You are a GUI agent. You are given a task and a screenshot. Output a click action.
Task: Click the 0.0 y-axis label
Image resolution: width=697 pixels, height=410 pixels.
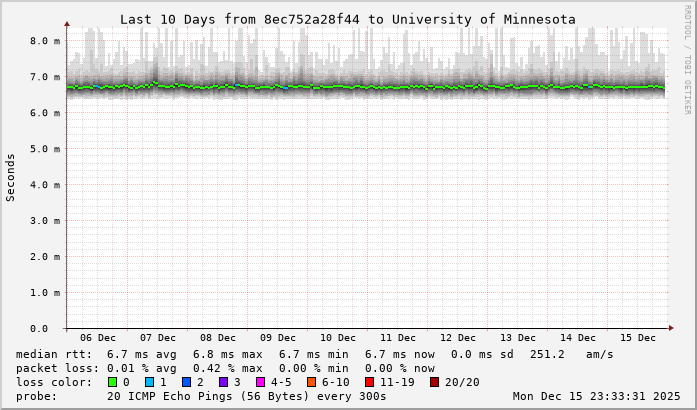point(39,329)
